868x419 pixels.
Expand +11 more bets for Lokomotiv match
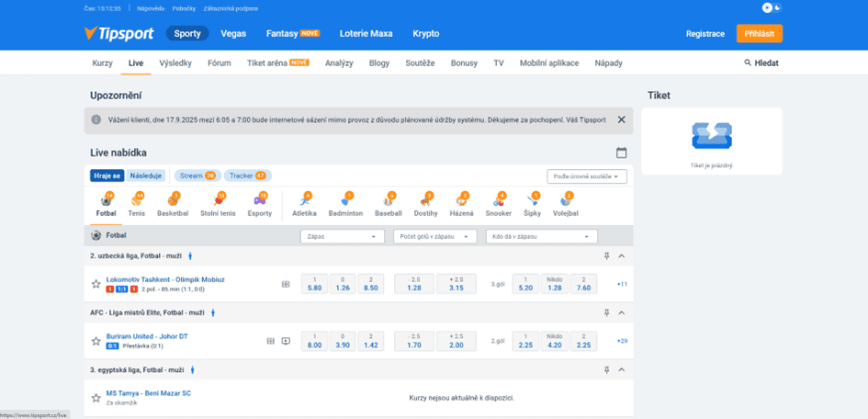point(622,284)
